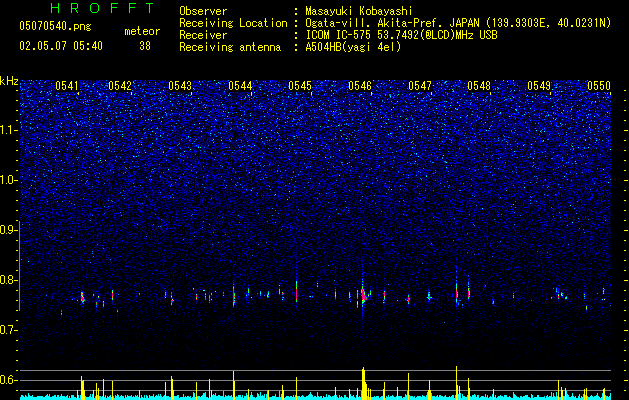Click the 0548 time marker
The width and height of the screenshot is (629, 400).
coord(479,86)
